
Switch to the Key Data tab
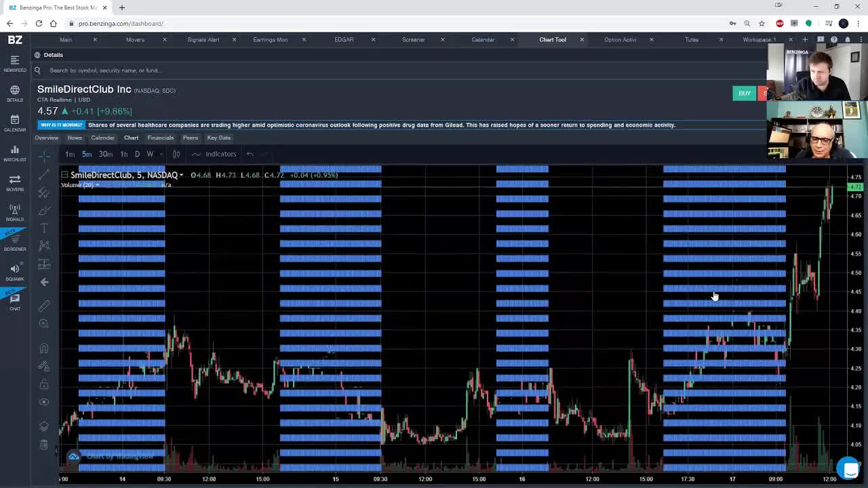click(x=219, y=138)
